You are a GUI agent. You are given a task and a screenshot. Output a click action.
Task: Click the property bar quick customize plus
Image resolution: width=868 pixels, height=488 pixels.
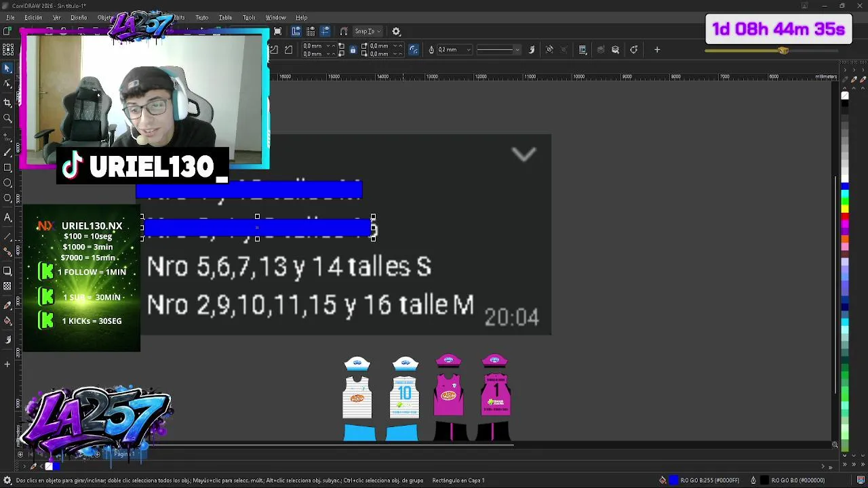(x=656, y=49)
